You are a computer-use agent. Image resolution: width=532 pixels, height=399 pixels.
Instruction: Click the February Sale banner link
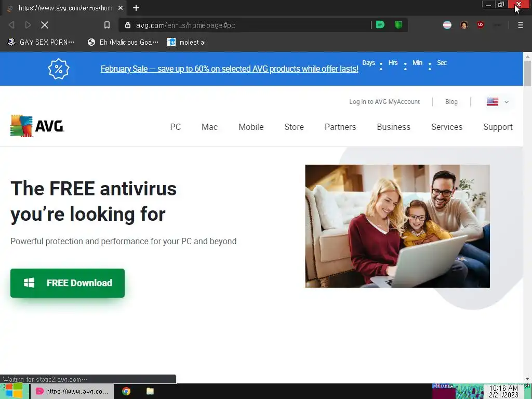coord(229,69)
